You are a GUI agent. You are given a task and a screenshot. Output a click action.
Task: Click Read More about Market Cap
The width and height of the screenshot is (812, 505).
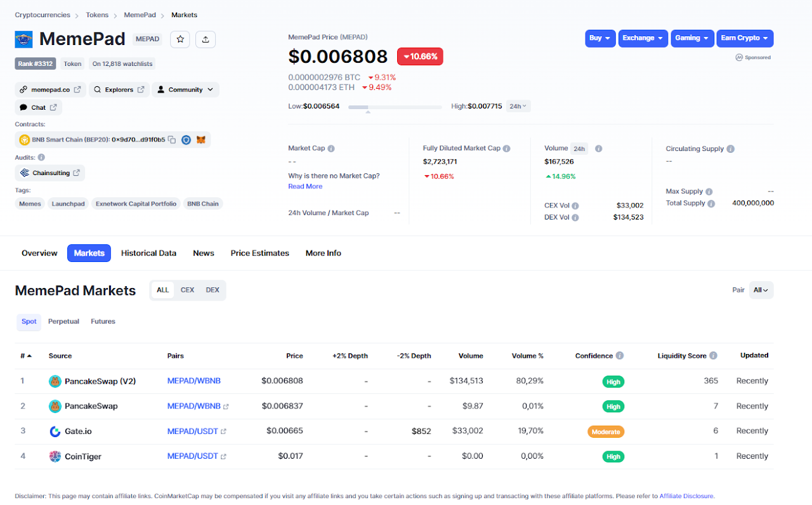305,187
